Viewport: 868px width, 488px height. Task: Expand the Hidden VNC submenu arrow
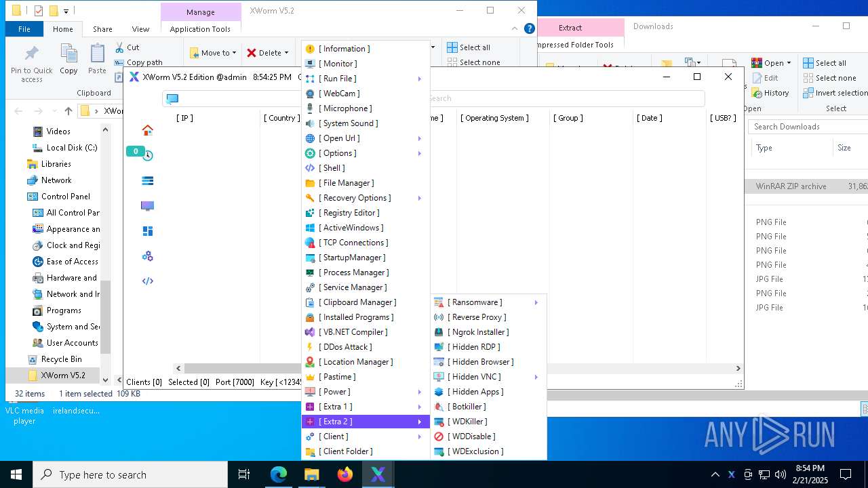point(536,377)
